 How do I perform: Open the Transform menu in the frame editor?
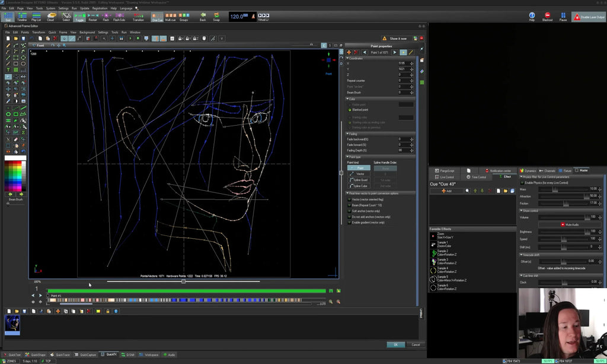click(39, 32)
